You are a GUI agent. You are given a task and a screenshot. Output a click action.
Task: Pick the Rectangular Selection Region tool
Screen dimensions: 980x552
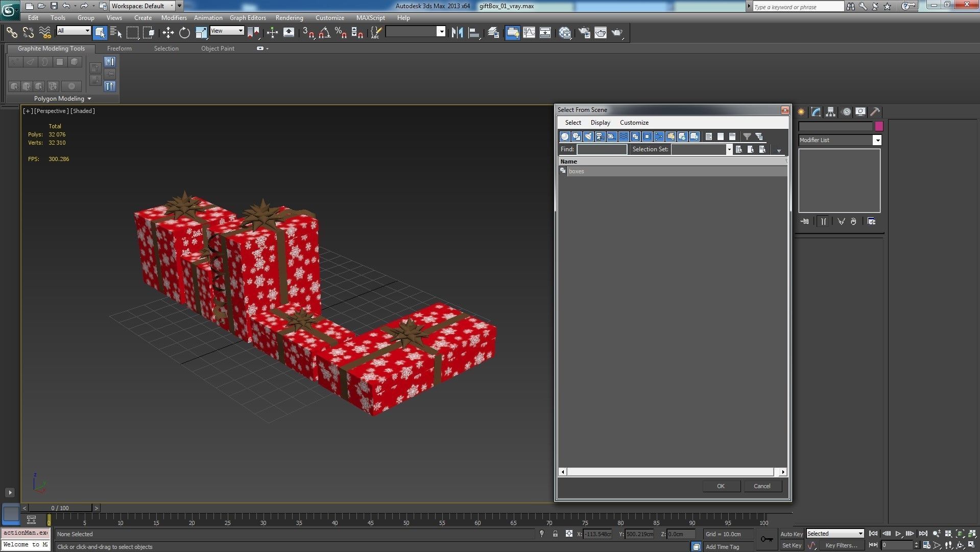tap(133, 33)
